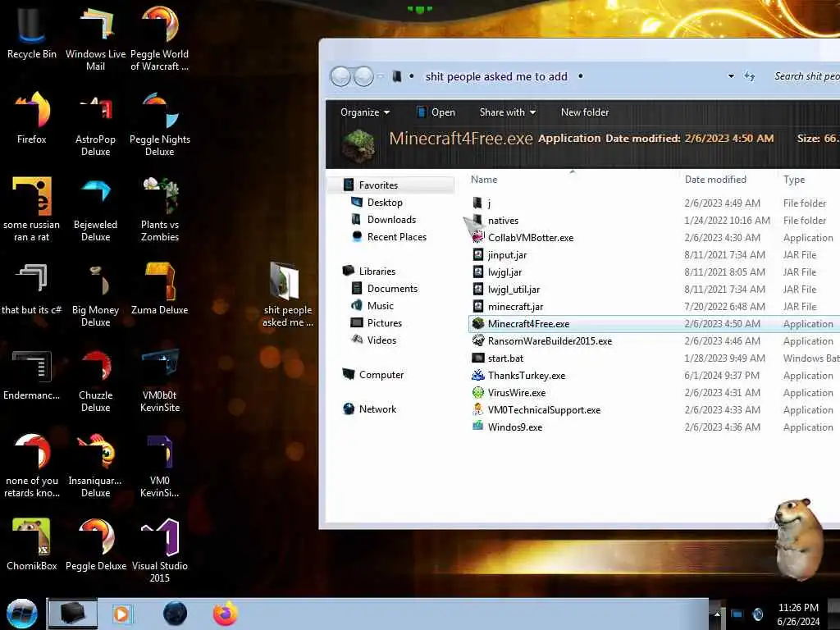Image resolution: width=840 pixels, height=630 pixels.
Task: Select the Peggle Nights Deluxe icon
Action: pos(160,125)
